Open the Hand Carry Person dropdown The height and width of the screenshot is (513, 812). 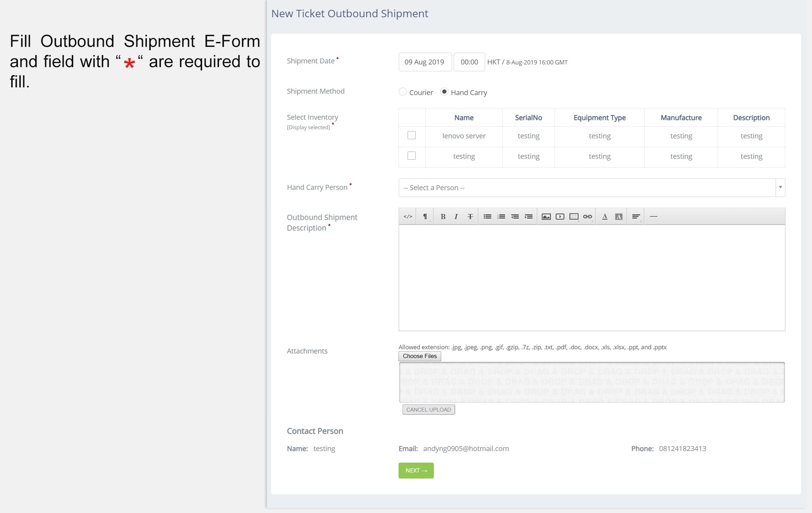592,188
